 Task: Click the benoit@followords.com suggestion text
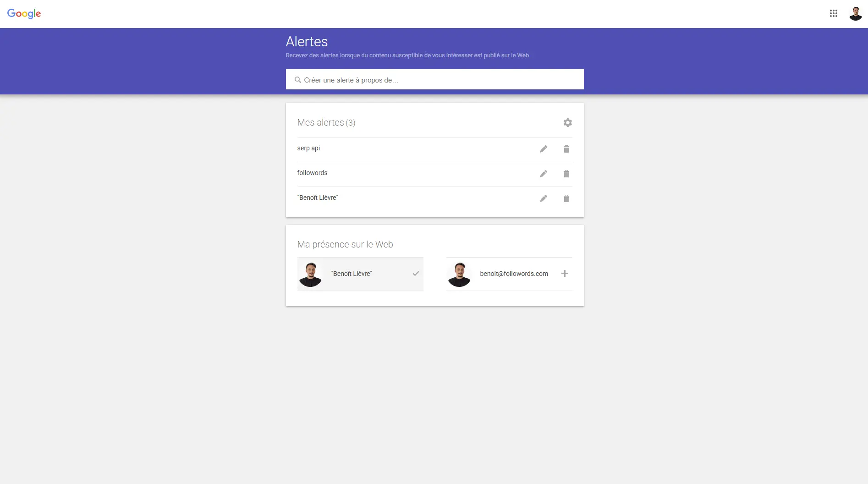tap(514, 274)
